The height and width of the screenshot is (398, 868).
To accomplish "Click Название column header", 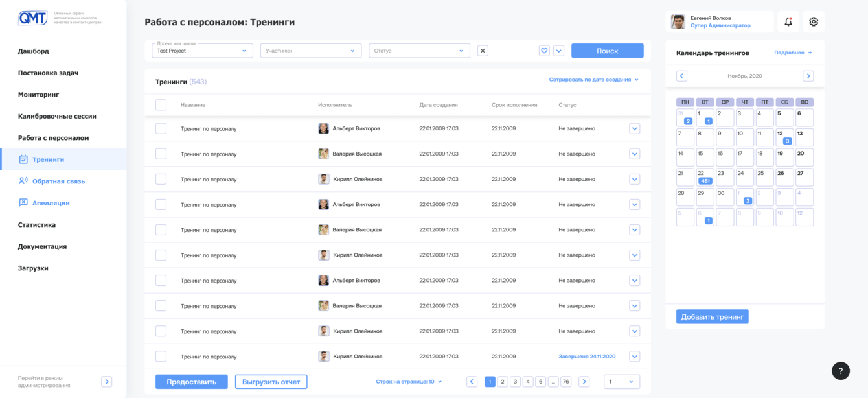I will point(193,104).
